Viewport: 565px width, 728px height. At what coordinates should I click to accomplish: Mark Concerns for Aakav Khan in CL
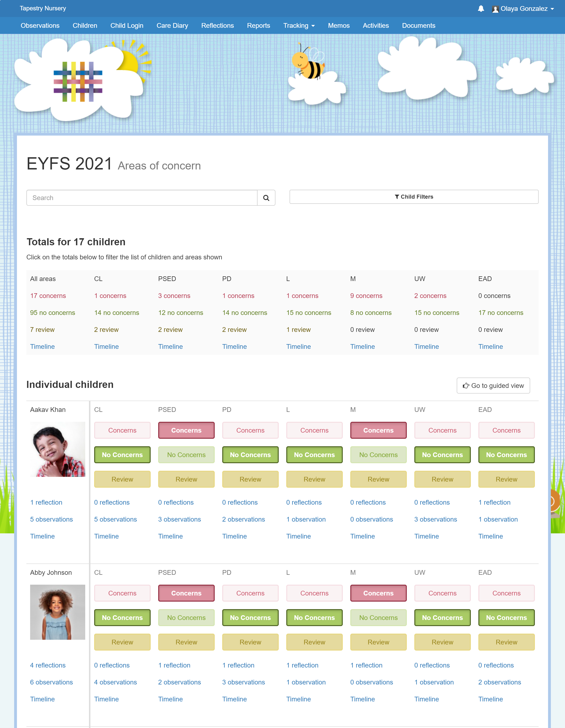click(122, 430)
